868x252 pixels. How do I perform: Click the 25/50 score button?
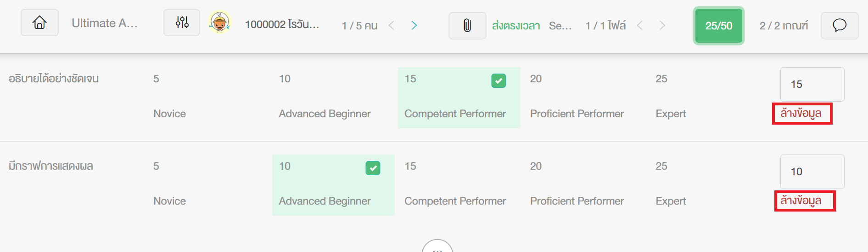719,26
